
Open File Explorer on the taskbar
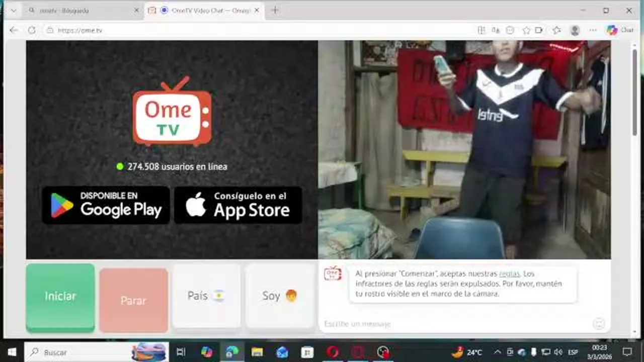coord(257,352)
